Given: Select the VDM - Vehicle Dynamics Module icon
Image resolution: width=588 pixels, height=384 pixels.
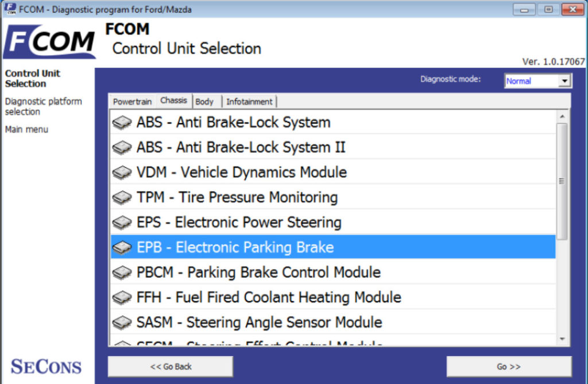Looking at the screenshot, I should coord(122,172).
